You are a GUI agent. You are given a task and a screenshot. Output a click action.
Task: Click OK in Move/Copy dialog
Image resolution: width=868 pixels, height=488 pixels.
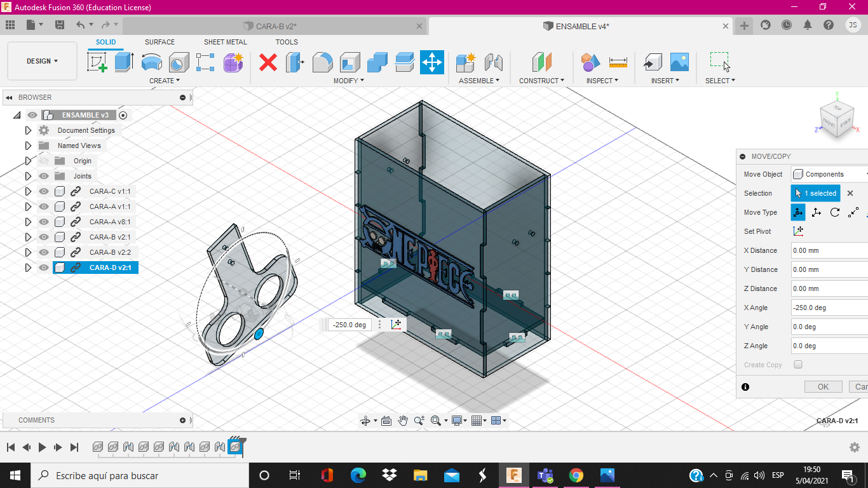(x=823, y=386)
